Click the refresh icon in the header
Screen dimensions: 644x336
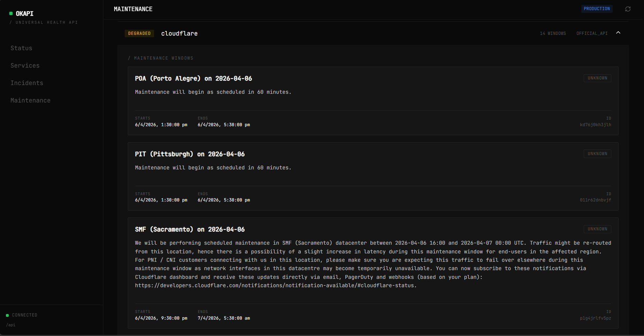click(628, 9)
